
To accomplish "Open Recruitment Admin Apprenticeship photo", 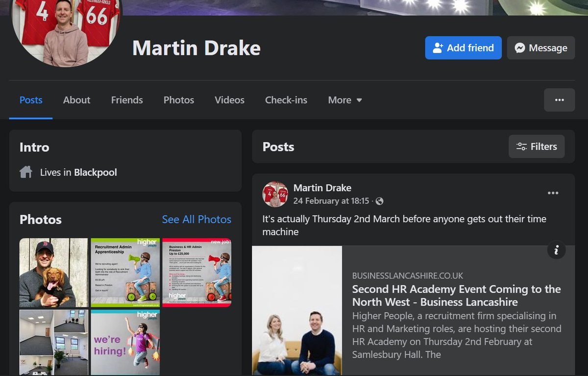I will pos(125,273).
